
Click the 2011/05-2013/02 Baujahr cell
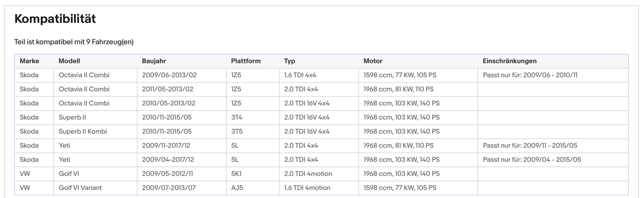tap(168, 89)
